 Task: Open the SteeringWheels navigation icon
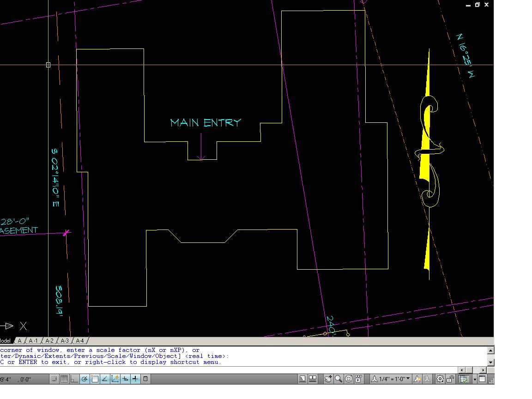349,379
